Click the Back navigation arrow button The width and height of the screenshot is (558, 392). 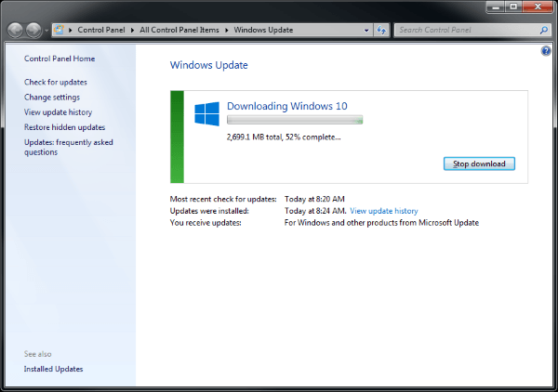coord(15,31)
